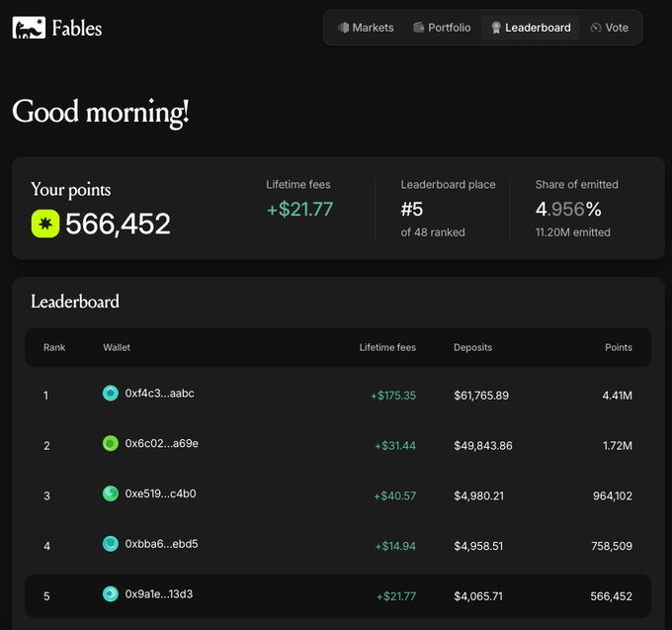Select wallet address 0xe519...c4b0
This screenshot has height=630, width=672.
tap(160, 494)
